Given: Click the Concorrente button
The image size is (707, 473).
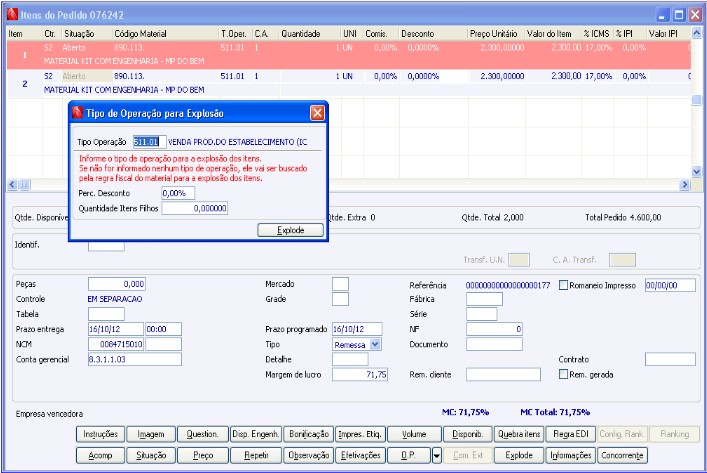Looking at the screenshot, I should pos(622,455).
